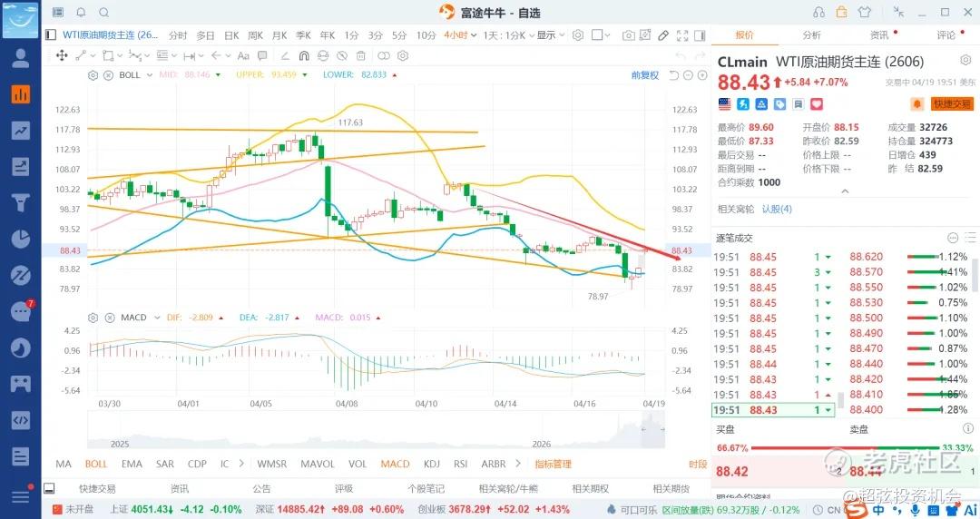Open the skin/theme shirt icon
Screen dimensions: 980x519
pyautogui.click(x=865, y=12)
